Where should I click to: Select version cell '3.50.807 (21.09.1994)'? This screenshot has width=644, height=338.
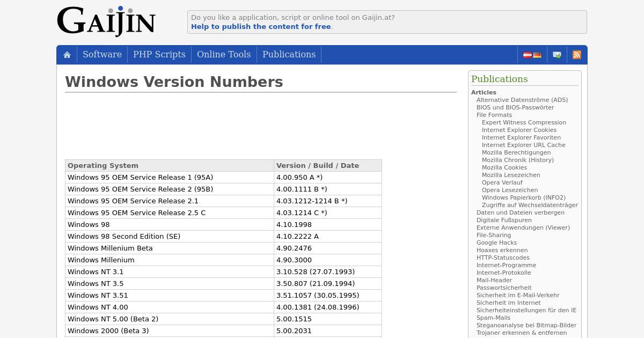tap(328, 283)
